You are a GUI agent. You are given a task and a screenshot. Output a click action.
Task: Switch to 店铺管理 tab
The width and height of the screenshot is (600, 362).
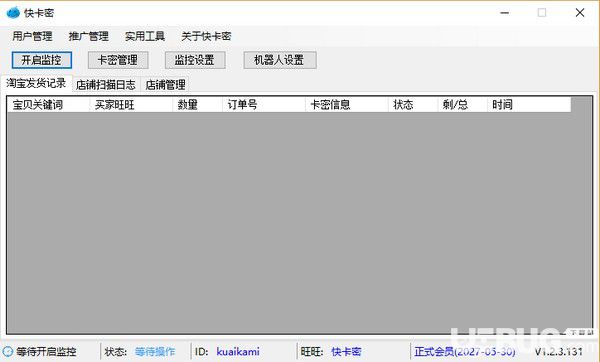pos(165,85)
